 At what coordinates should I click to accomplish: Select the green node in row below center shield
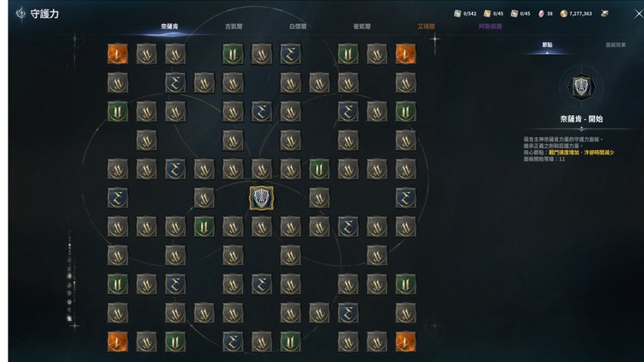tap(204, 226)
